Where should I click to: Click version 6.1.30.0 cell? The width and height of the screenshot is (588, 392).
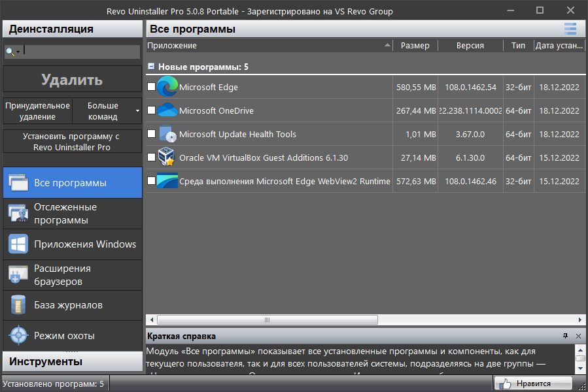tap(470, 157)
